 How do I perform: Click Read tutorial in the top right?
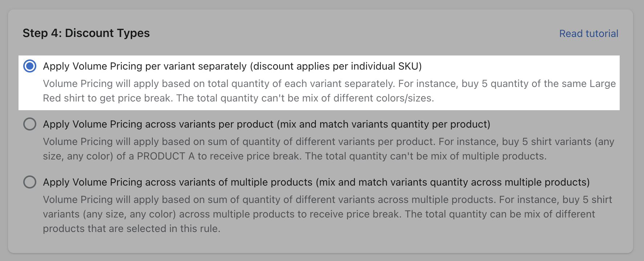pyautogui.click(x=588, y=33)
